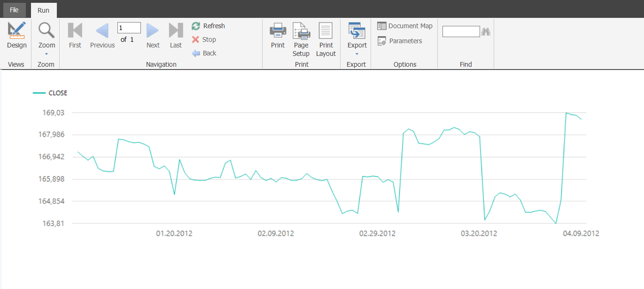
Task: Stop report rendering
Action: tap(204, 39)
